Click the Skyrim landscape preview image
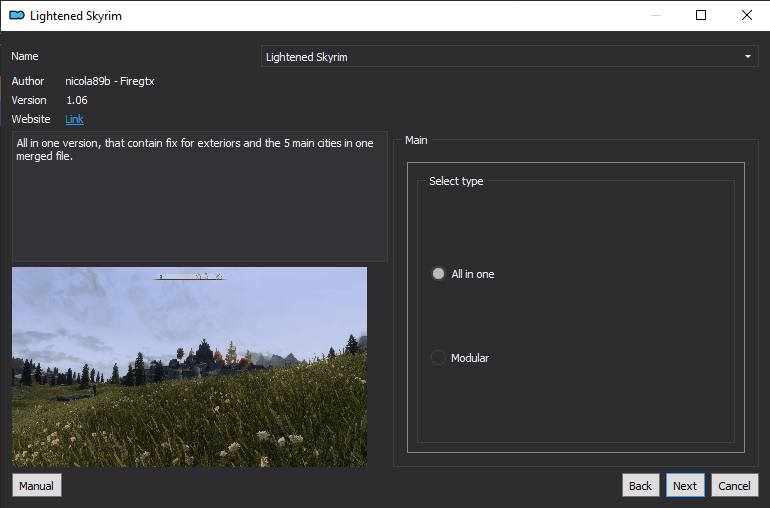Screen dimensions: 770x508 (x=190, y=367)
